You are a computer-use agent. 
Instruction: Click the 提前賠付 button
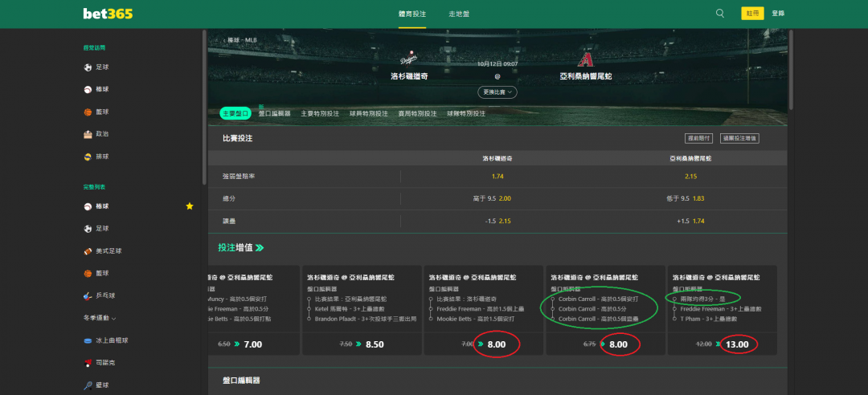pos(700,138)
